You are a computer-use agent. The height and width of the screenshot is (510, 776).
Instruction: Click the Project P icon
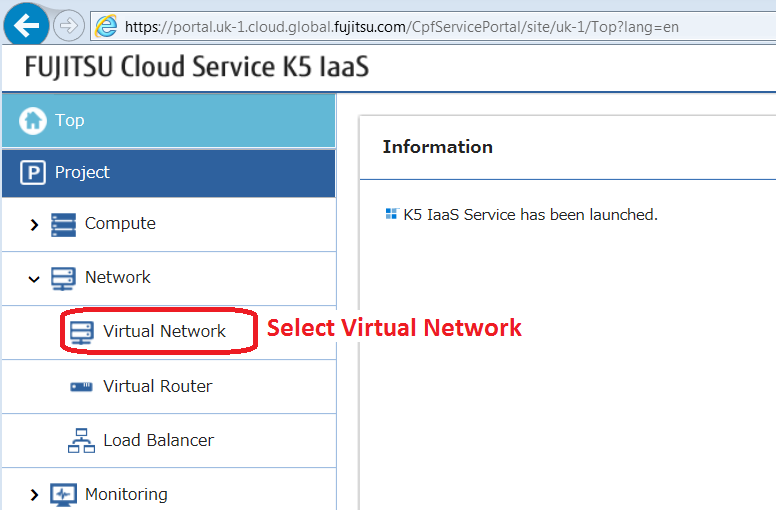pos(33,172)
